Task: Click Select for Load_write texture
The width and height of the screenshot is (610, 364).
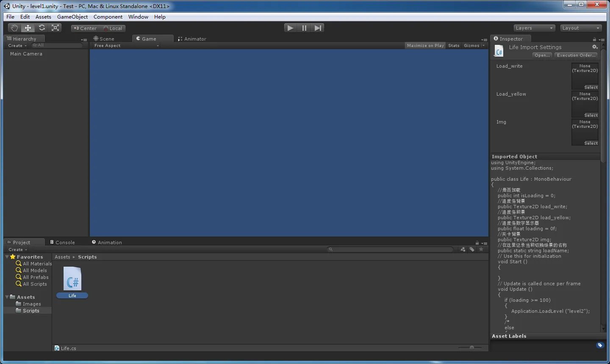Action: (x=591, y=88)
